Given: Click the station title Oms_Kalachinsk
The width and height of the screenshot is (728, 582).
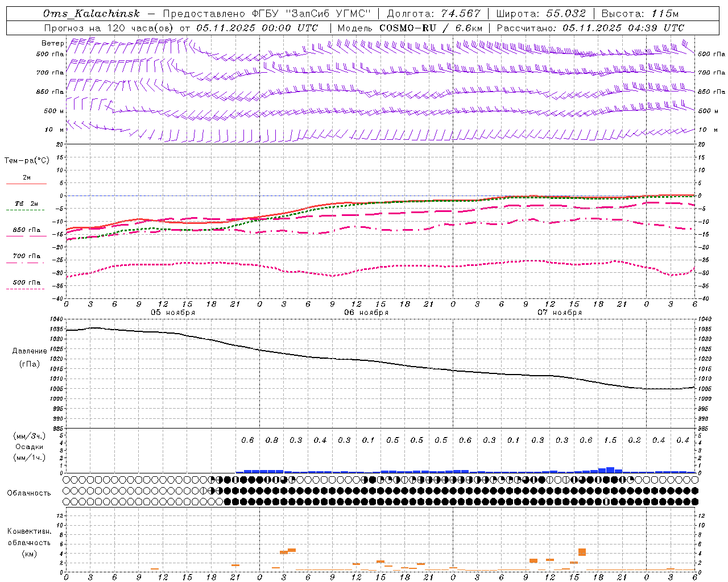Looking at the screenshot, I should click(92, 14).
